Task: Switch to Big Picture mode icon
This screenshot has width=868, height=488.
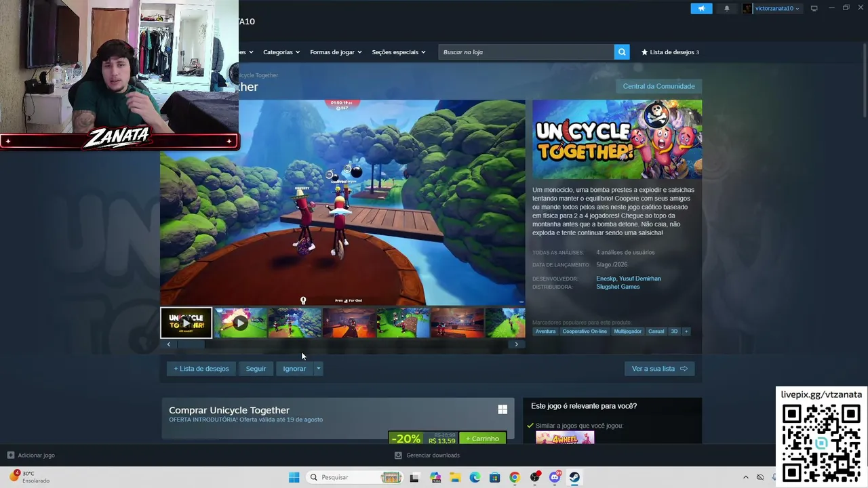Action: [814, 8]
